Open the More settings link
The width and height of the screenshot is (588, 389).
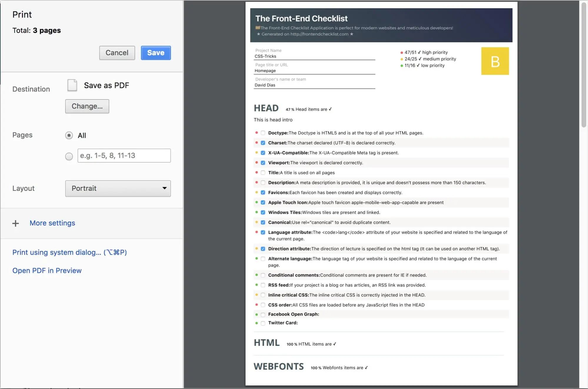click(52, 223)
